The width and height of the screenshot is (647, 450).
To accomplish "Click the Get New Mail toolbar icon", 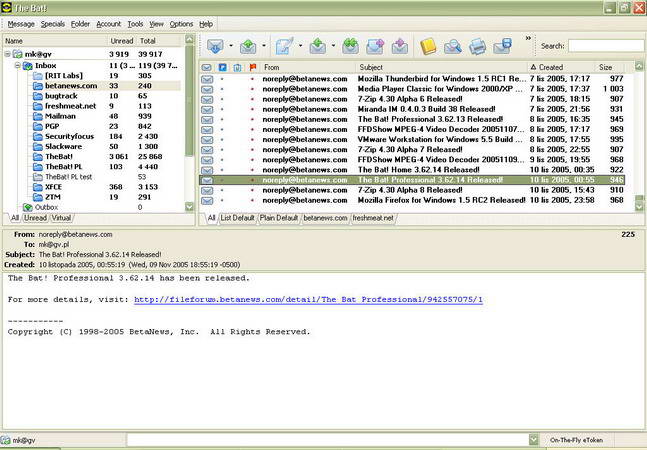I will point(214,46).
